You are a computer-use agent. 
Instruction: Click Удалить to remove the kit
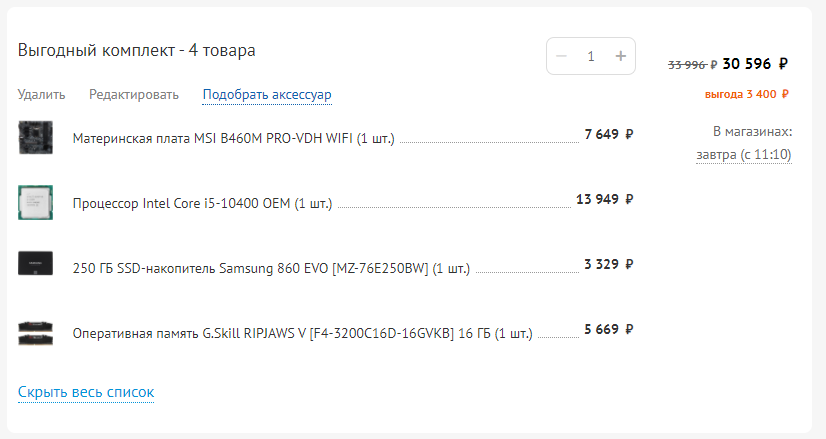click(x=41, y=95)
